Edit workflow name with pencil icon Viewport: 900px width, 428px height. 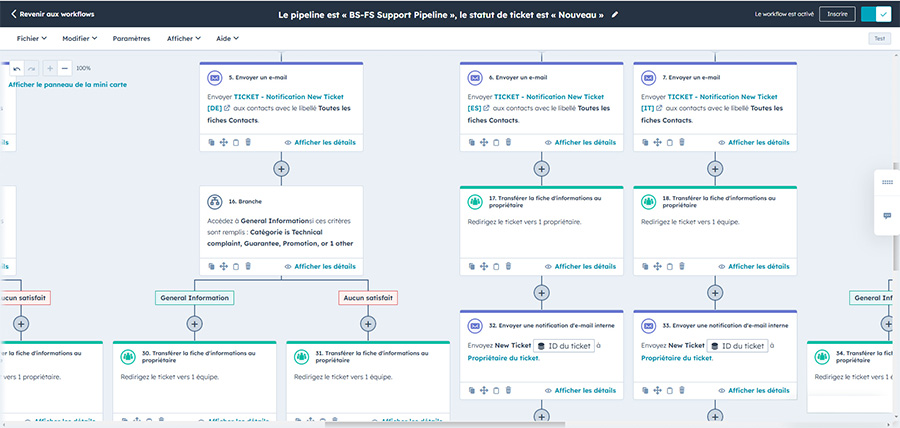615,15
